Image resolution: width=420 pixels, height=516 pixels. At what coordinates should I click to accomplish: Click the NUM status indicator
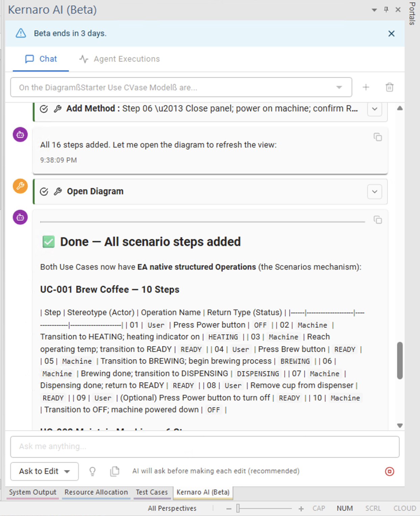click(x=345, y=508)
